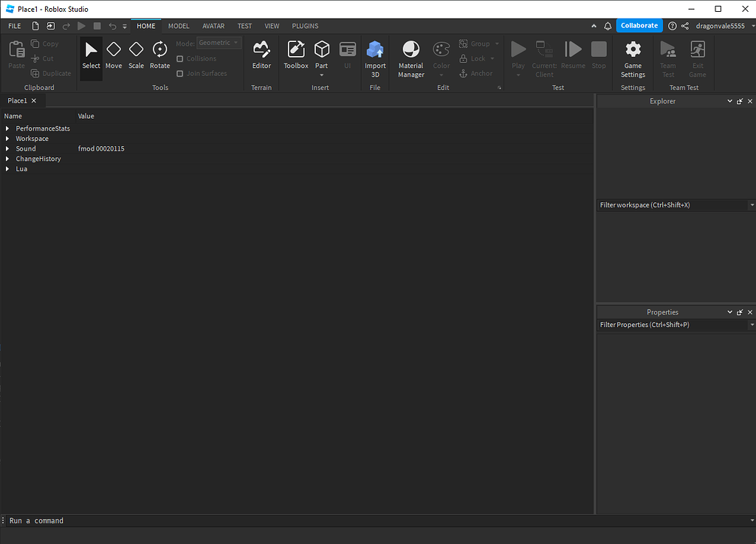Image resolution: width=756 pixels, height=544 pixels.
Task: Click the quick access icon next to new file
Action: point(51,26)
